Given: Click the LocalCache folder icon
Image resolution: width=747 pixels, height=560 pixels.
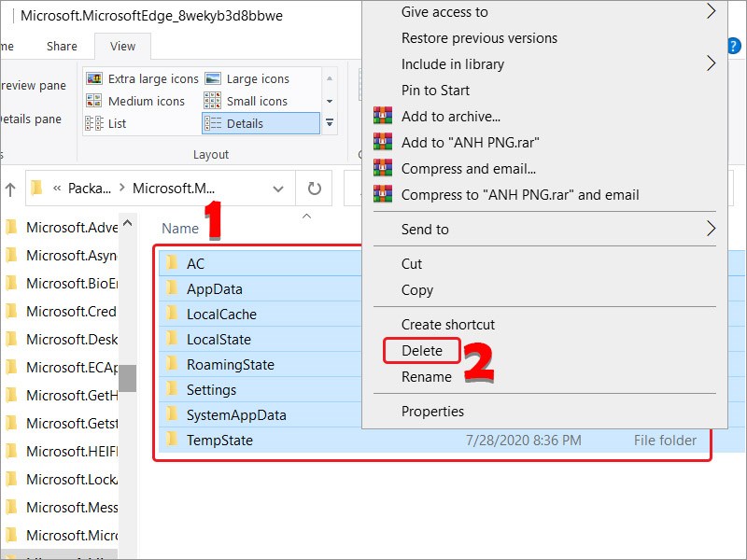Looking at the screenshot, I should pos(172,314).
